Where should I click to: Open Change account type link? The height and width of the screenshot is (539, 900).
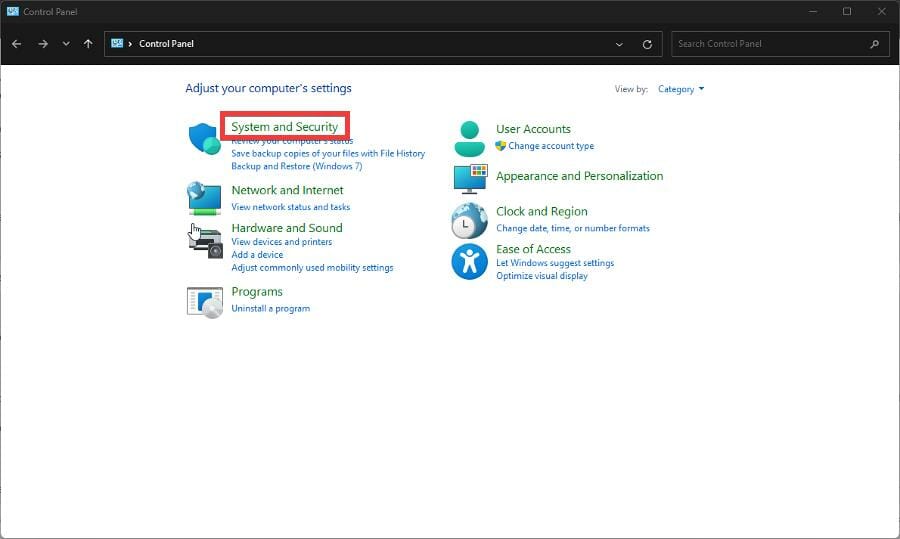coord(551,146)
